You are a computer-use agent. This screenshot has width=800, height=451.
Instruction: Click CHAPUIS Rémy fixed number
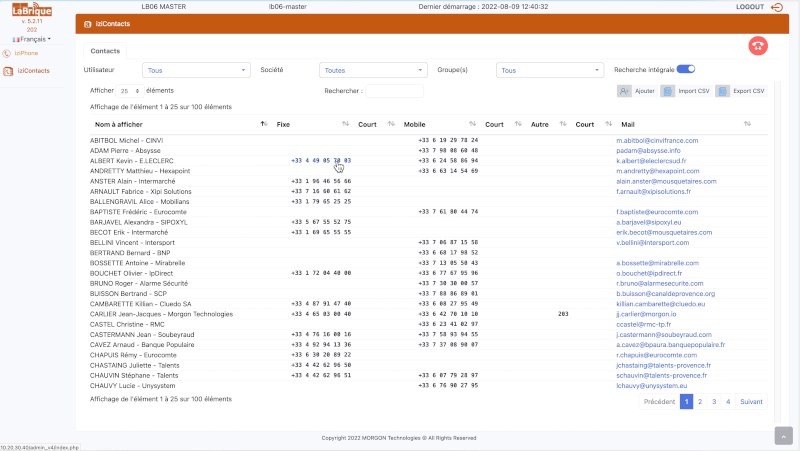click(321, 355)
